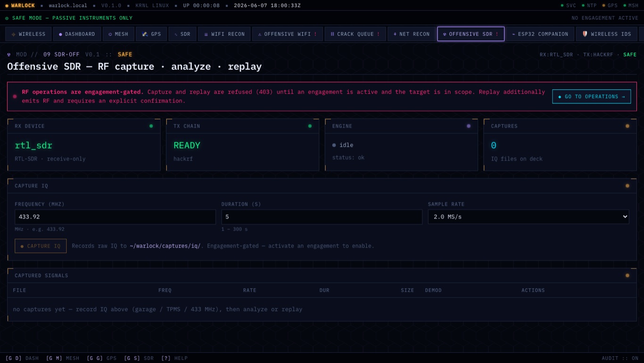Image resolution: width=644 pixels, height=363 pixels.
Task: Click the SVC status indicator
Action: 568,6
